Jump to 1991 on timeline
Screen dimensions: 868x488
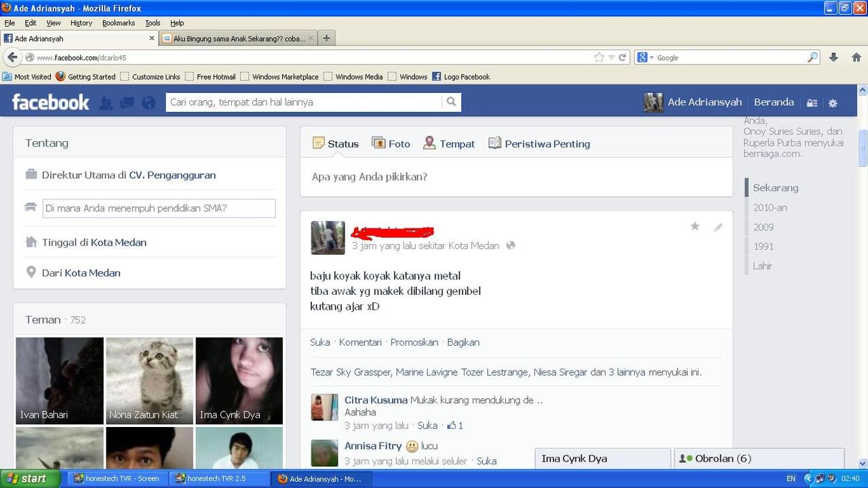(763, 246)
